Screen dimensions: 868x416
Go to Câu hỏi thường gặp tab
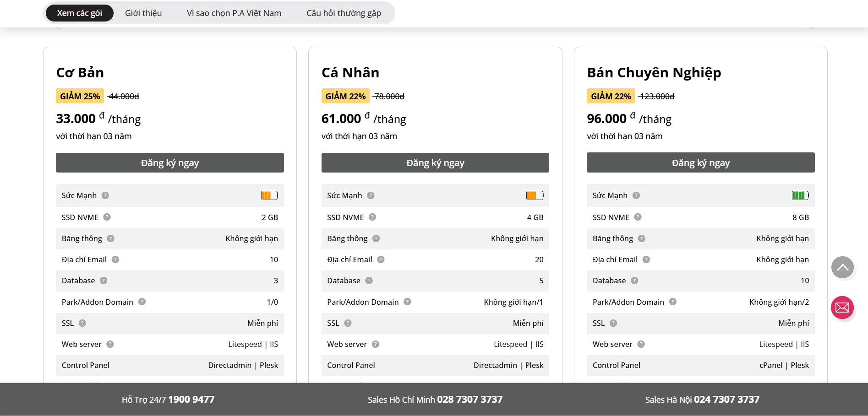click(x=344, y=13)
